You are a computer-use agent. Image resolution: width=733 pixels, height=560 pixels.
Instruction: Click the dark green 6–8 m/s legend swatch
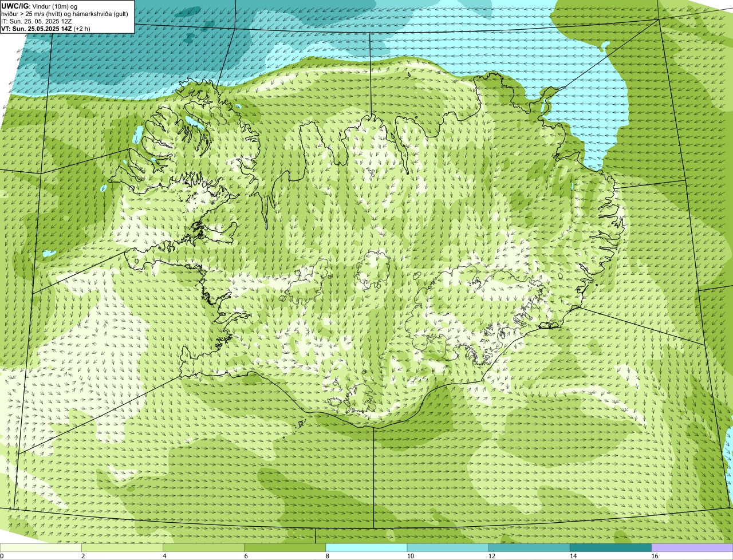click(285, 548)
